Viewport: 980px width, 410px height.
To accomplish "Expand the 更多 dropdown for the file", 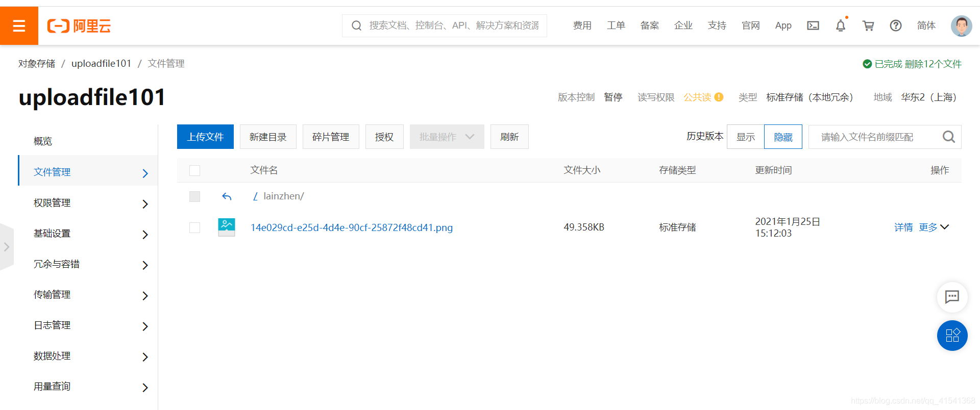I will (x=934, y=227).
